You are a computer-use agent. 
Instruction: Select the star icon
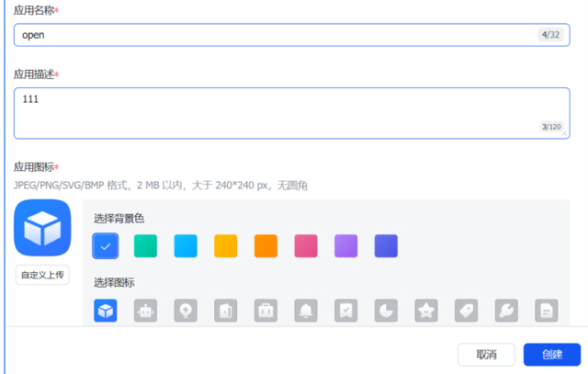coord(426,311)
